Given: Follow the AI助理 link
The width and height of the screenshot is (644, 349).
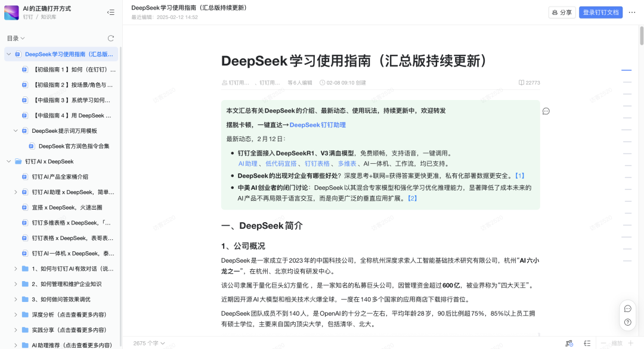Looking at the screenshot, I should click(247, 164).
